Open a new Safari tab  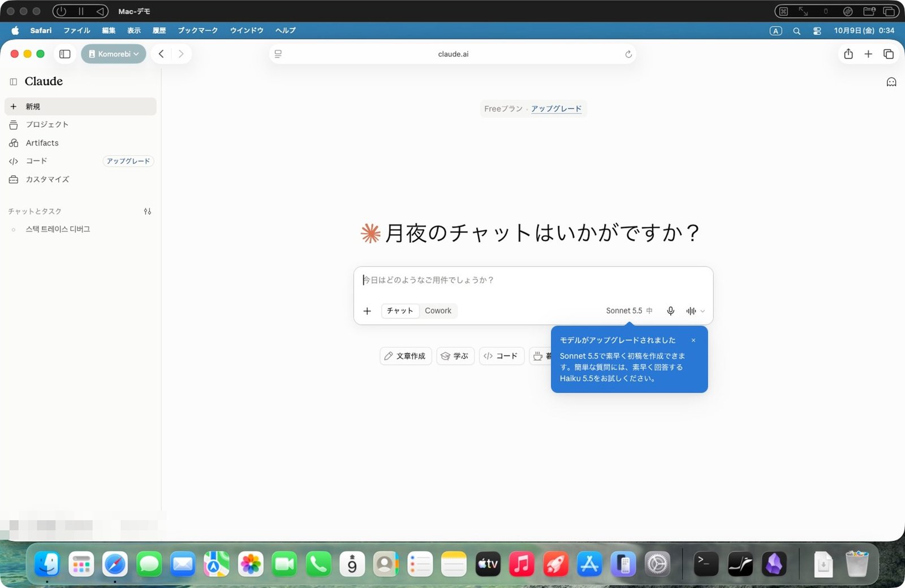pos(868,54)
